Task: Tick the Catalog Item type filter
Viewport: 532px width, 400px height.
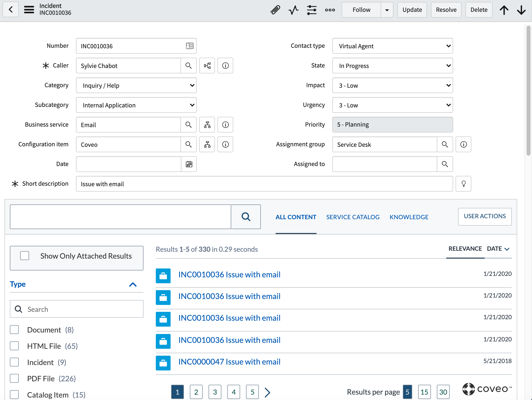Action: click(x=14, y=395)
